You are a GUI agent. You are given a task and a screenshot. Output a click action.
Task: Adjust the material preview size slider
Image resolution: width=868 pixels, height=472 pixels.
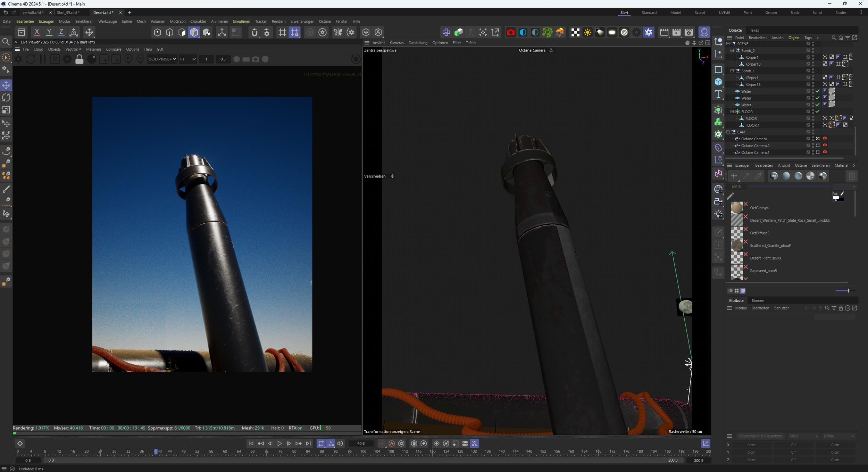[848, 291]
